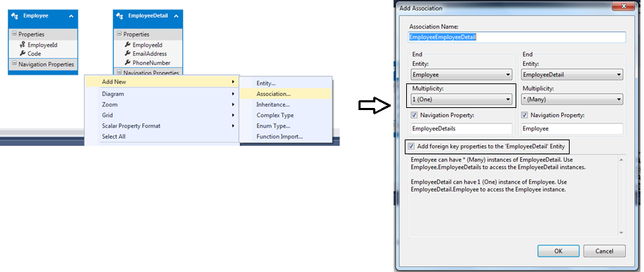Image resolution: width=644 pixels, height=272 pixels.
Task: Collapse Properties section of EmployeeDetail entity
Action: pyautogui.click(x=119, y=34)
